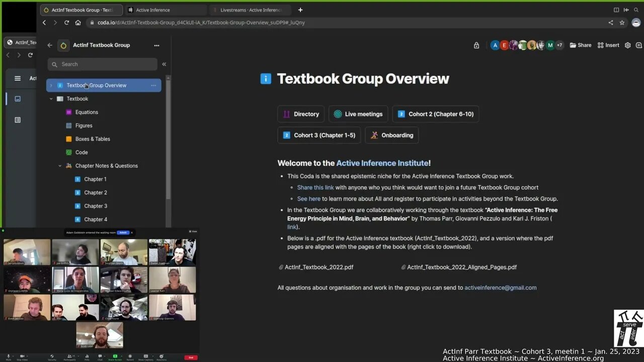
Task: Open the browser profile avatar
Action: (x=636, y=23)
